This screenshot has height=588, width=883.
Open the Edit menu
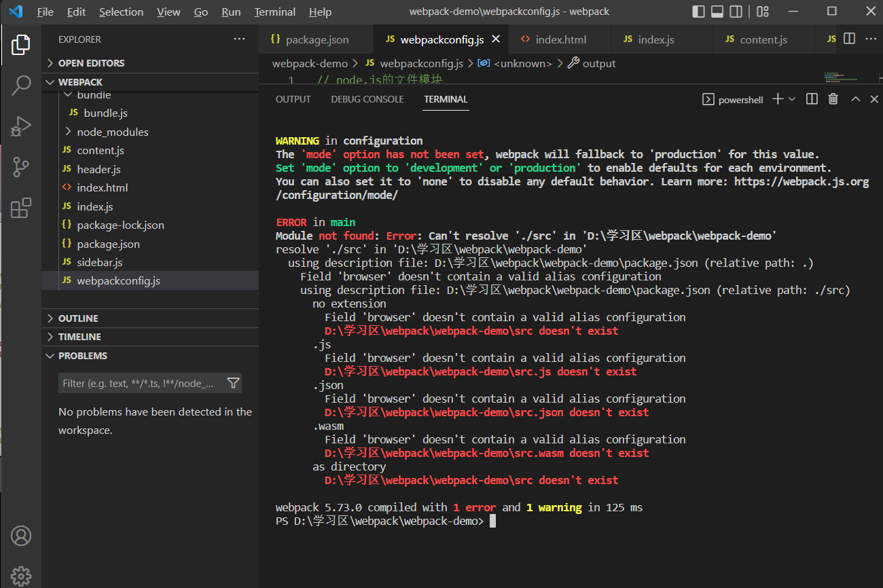coord(77,12)
